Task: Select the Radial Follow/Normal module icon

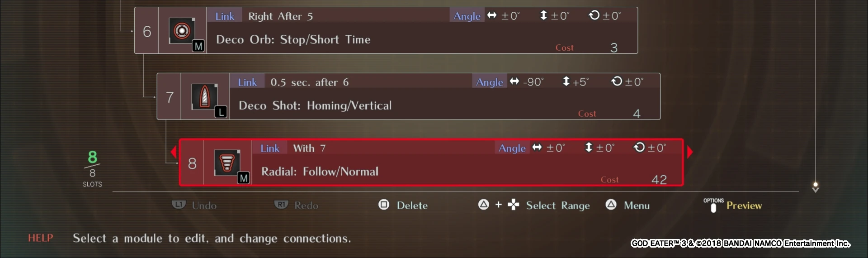Action: pos(227,163)
